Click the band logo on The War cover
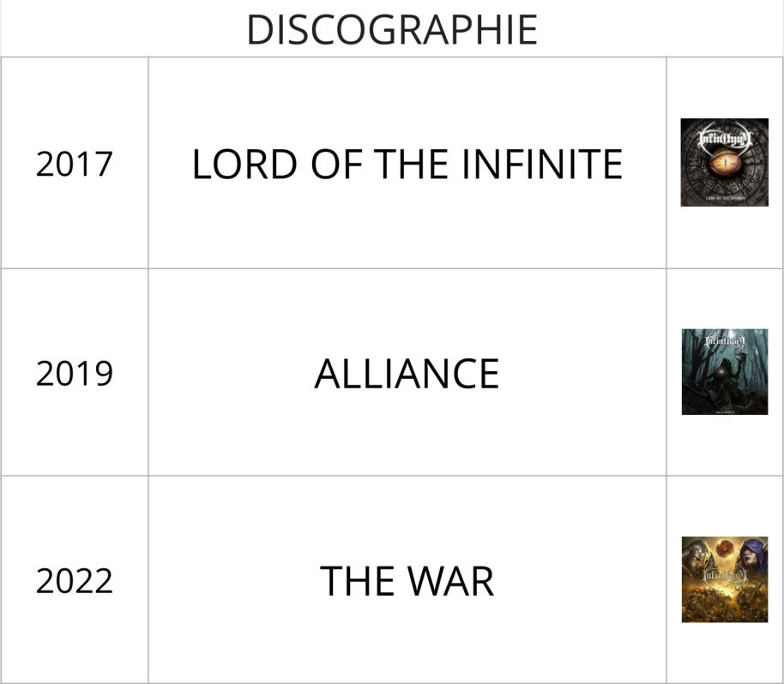The image size is (784, 684). click(x=724, y=574)
